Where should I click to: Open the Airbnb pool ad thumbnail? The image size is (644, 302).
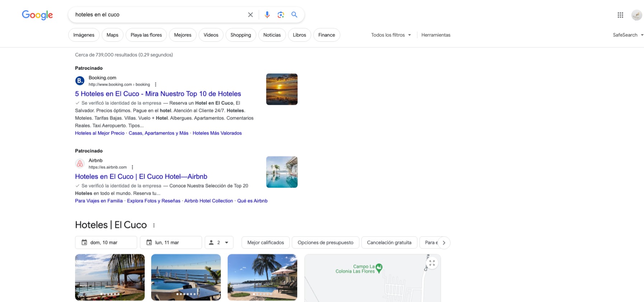pyautogui.click(x=282, y=172)
